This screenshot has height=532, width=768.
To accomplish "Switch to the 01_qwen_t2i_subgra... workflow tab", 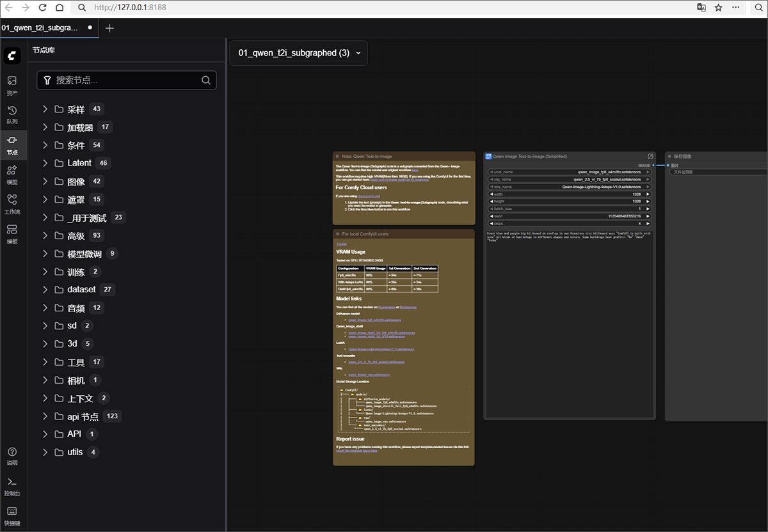I will pos(40,28).
